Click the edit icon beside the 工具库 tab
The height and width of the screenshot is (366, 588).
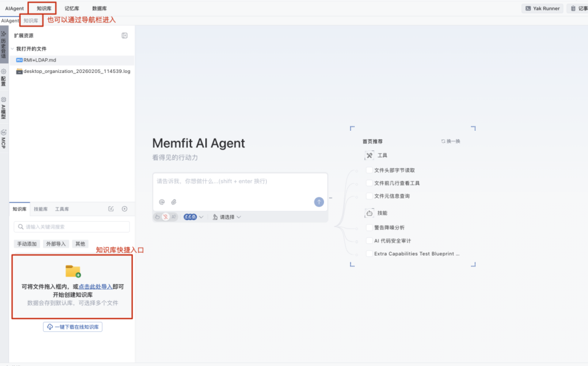[x=111, y=209]
